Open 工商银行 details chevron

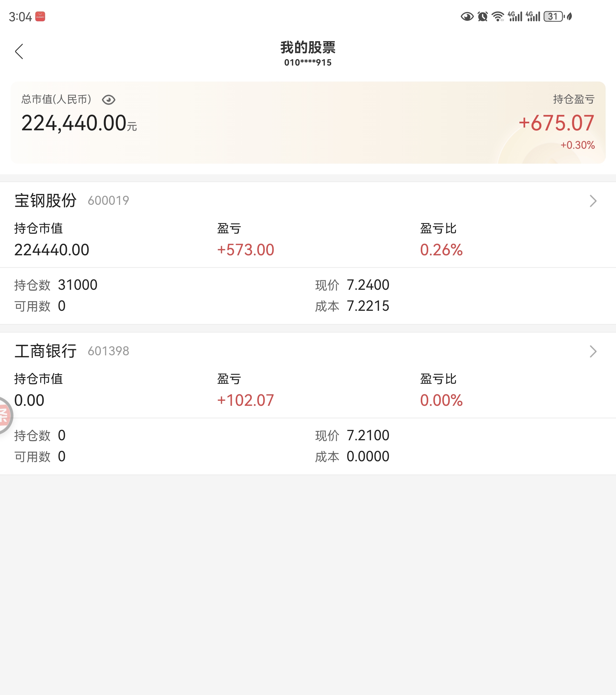(593, 351)
